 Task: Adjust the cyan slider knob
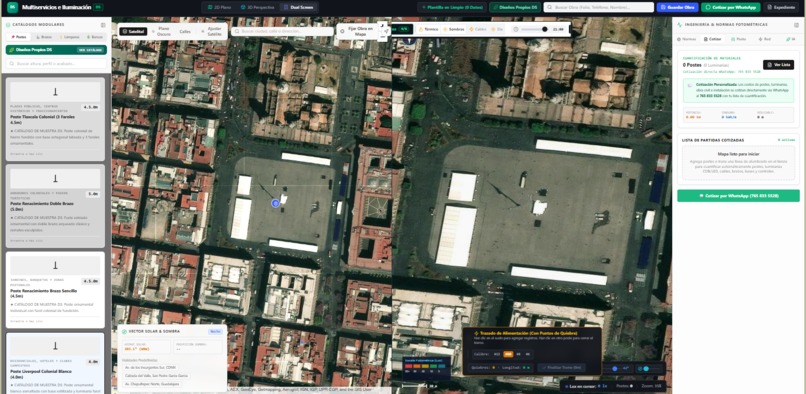pyautogui.click(x=646, y=369)
